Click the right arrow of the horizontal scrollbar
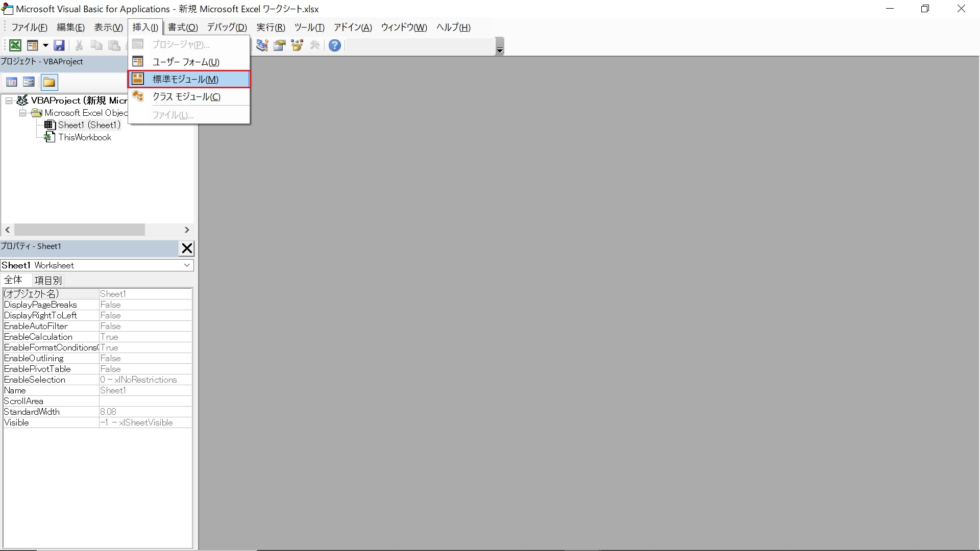Viewport: 980px width, 551px height. tap(187, 230)
